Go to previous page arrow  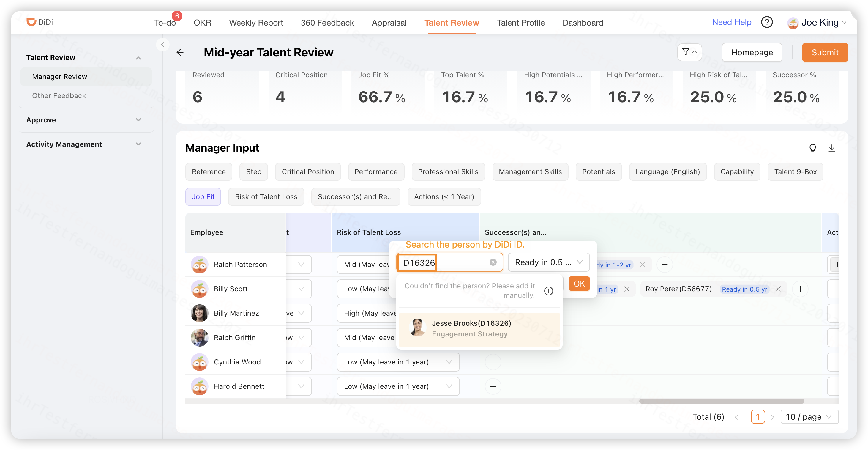click(x=737, y=417)
